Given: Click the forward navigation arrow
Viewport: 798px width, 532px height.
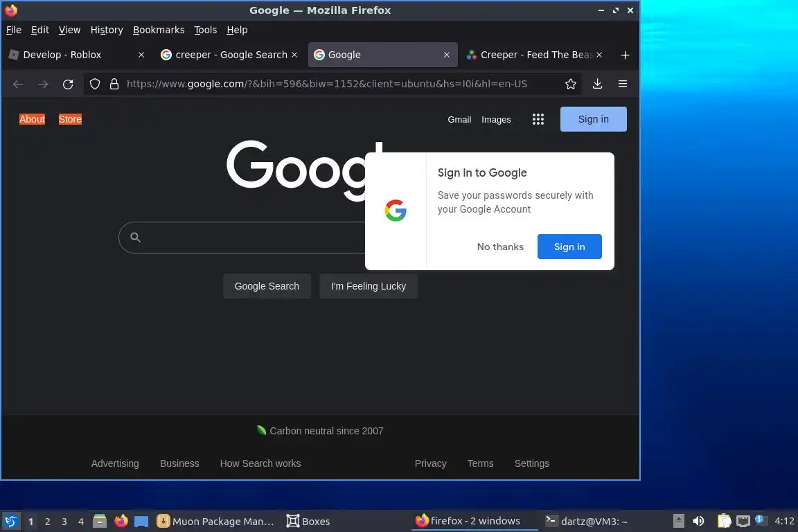Looking at the screenshot, I should tap(43, 84).
